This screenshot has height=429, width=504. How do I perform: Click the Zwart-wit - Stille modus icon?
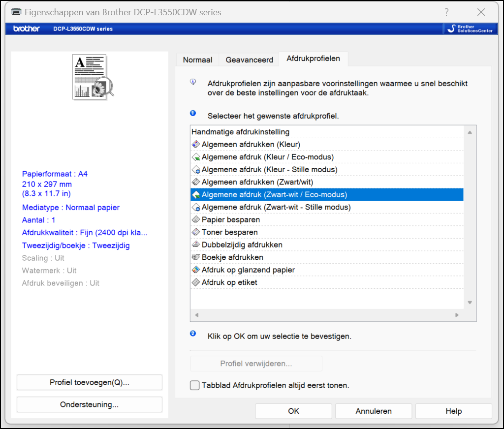click(x=196, y=207)
